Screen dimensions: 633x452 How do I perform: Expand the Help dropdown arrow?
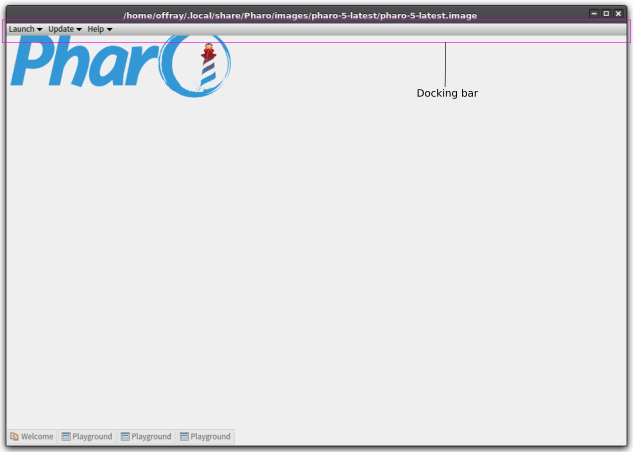(x=109, y=29)
